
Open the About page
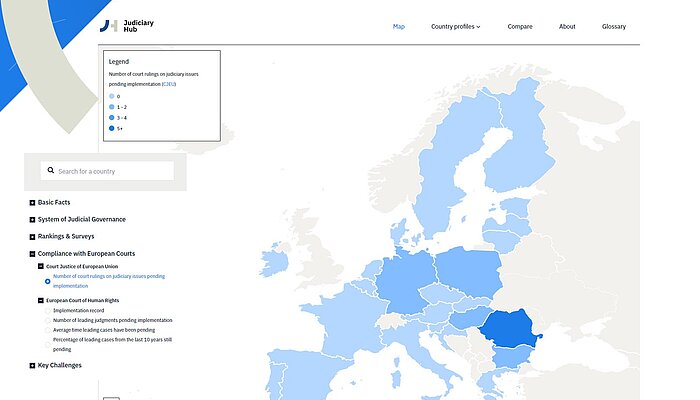pos(567,26)
